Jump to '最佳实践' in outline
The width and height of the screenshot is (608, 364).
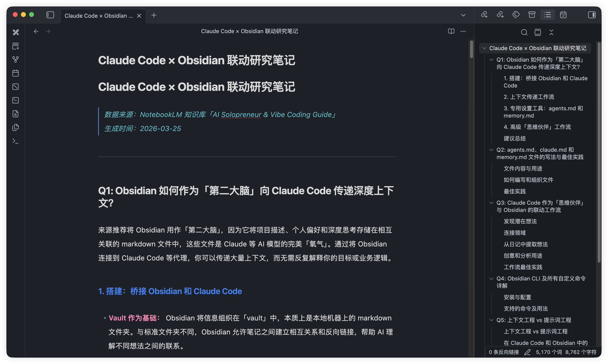(x=514, y=191)
